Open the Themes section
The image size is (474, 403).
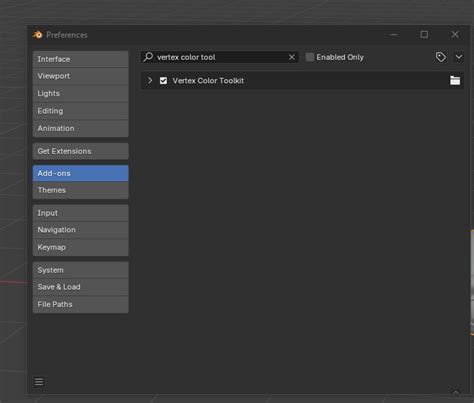(81, 190)
